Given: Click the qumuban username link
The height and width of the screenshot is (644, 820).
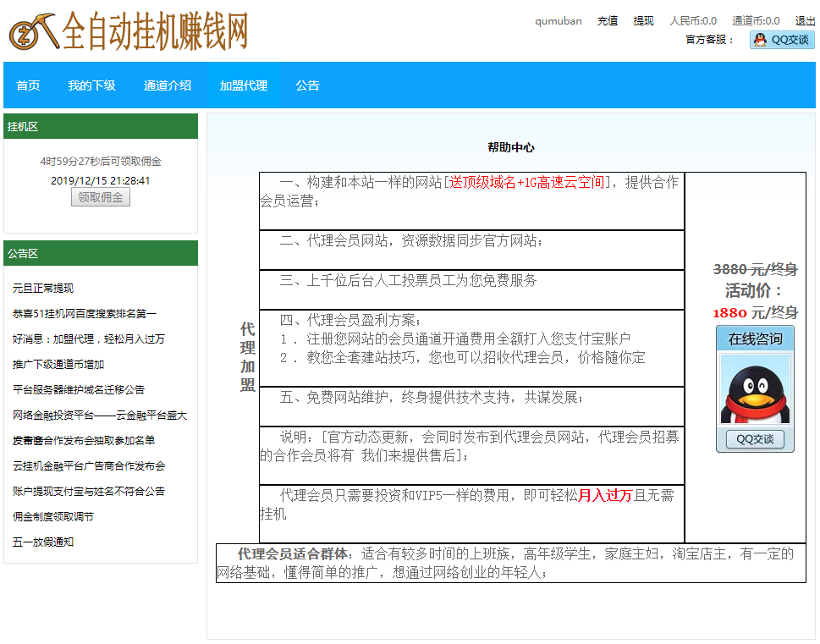Looking at the screenshot, I should click(558, 21).
